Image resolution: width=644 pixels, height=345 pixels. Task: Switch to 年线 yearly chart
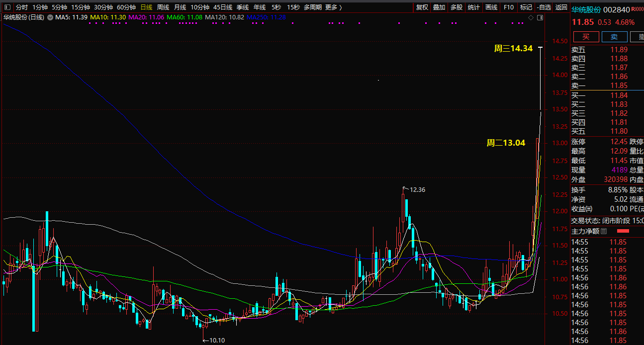point(260,7)
